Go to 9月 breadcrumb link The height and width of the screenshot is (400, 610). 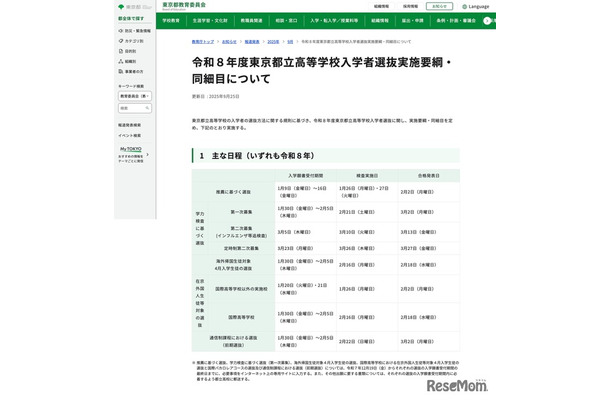point(290,42)
